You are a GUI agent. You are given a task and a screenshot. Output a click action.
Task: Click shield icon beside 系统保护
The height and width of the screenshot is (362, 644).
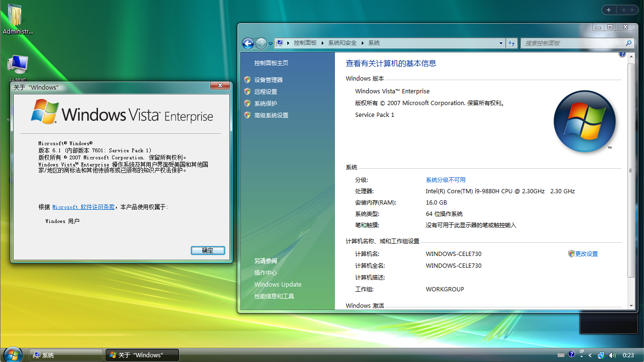(247, 103)
